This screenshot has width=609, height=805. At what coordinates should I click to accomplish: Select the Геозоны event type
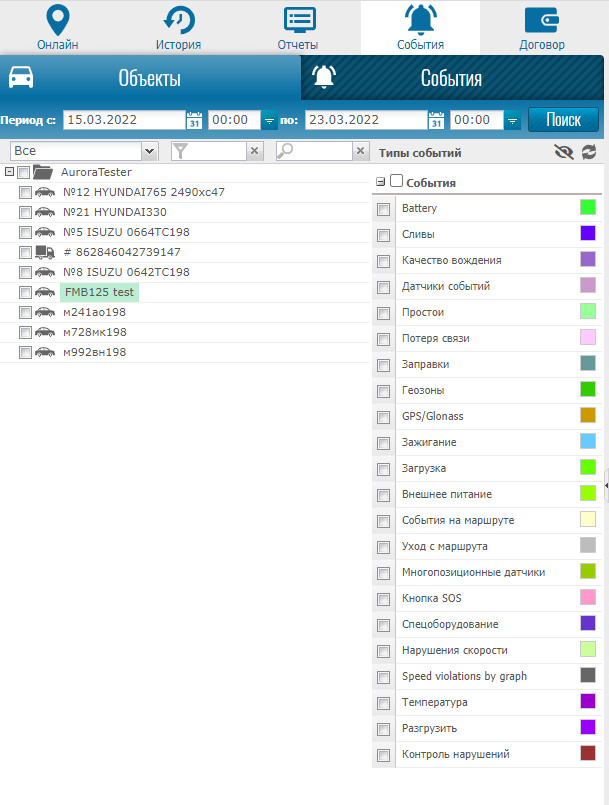pos(423,390)
